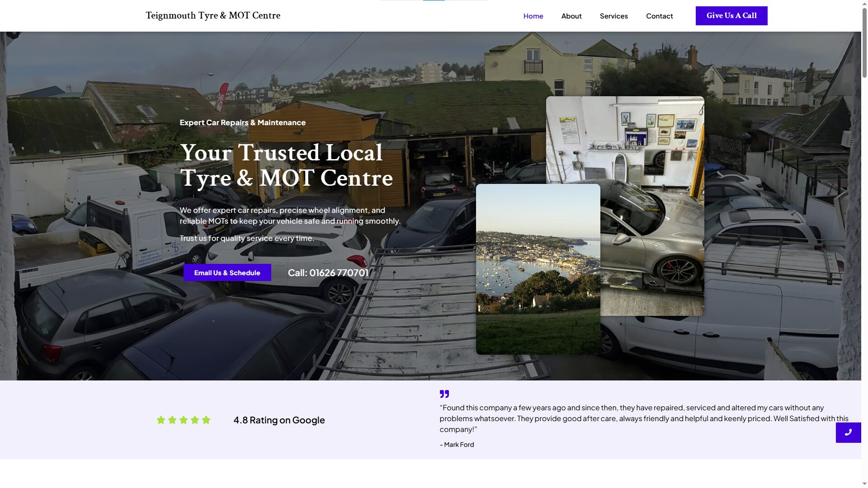Click the floating phone icon
868x488 pixels.
pyautogui.click(x=849, y=432)
